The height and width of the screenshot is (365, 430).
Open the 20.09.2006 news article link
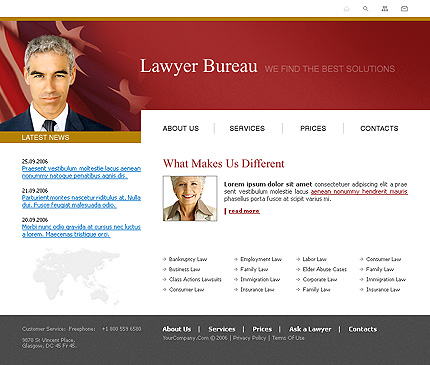(81, 231)
